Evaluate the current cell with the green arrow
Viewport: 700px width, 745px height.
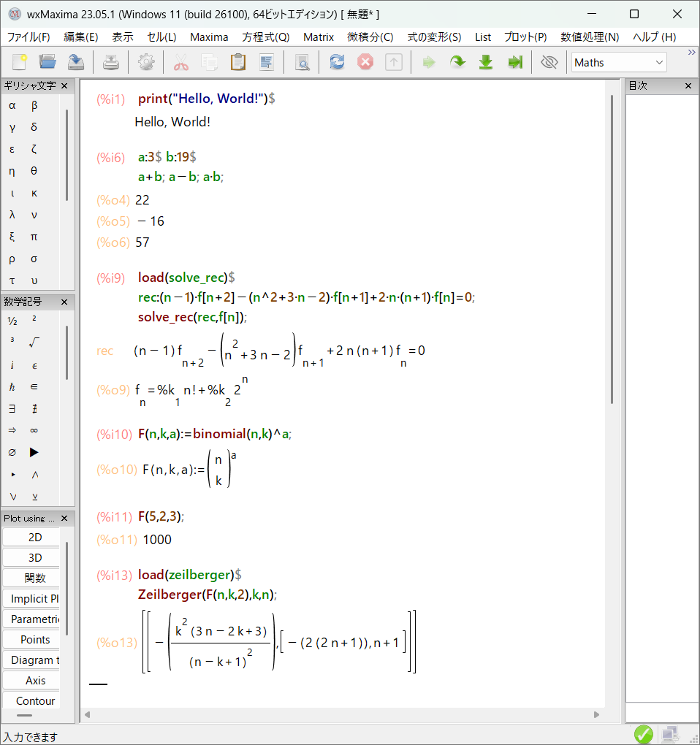[429, 62]
